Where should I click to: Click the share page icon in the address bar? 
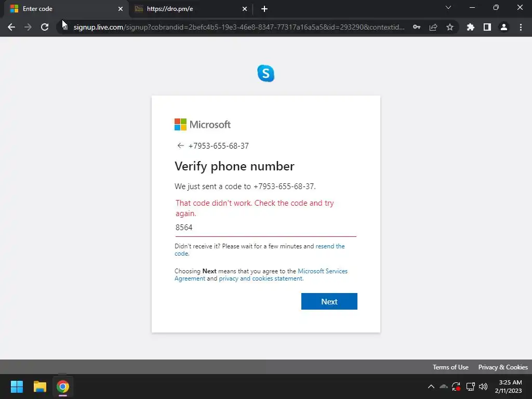[433, 27]
